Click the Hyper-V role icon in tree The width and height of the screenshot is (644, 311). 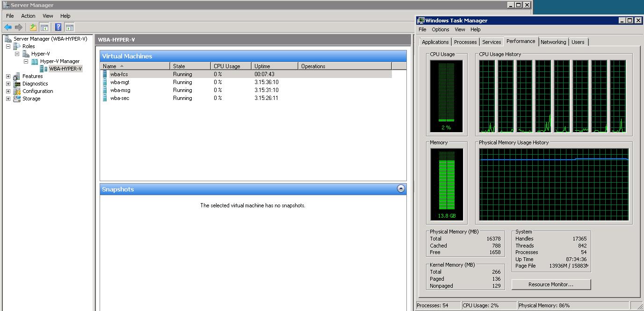[x=26, y=54]
